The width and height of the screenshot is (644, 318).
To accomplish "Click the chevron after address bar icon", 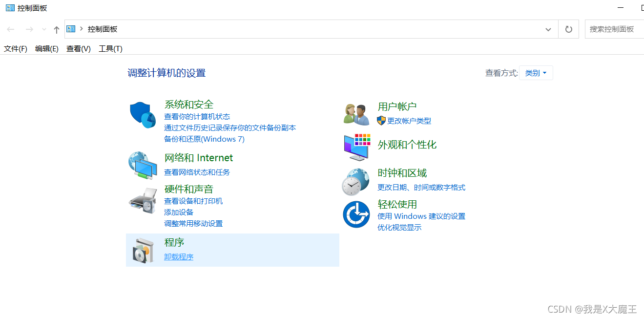I will pyautogui.click(x=82, y=29).
